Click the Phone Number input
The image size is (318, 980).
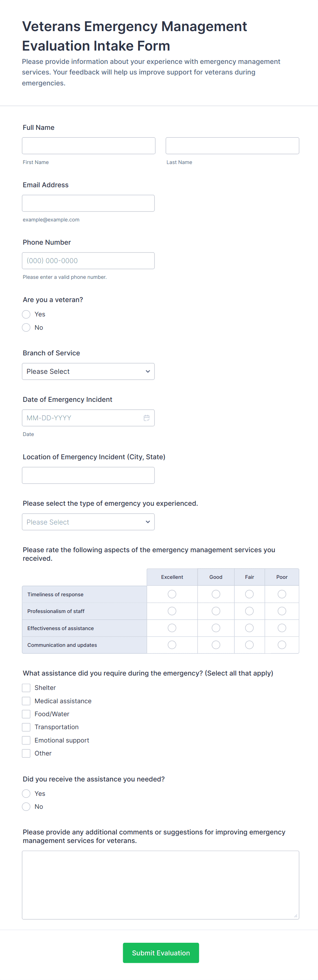[88, 261]
